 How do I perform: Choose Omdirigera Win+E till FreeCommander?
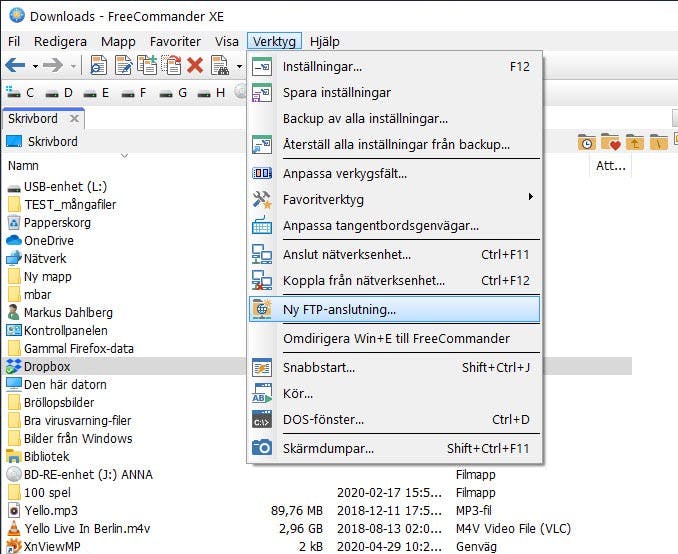pos(394,339)
